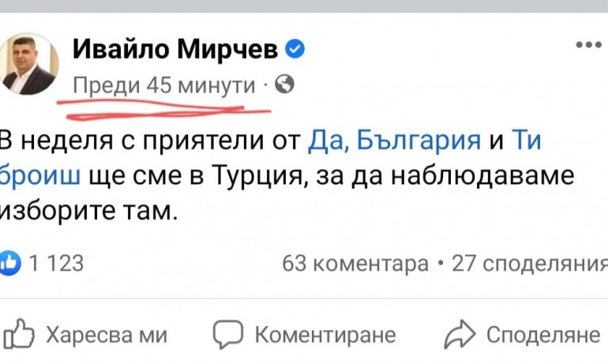Select the Коментиране label
Viewport: 608px width, 364px height.
point(325,335)
